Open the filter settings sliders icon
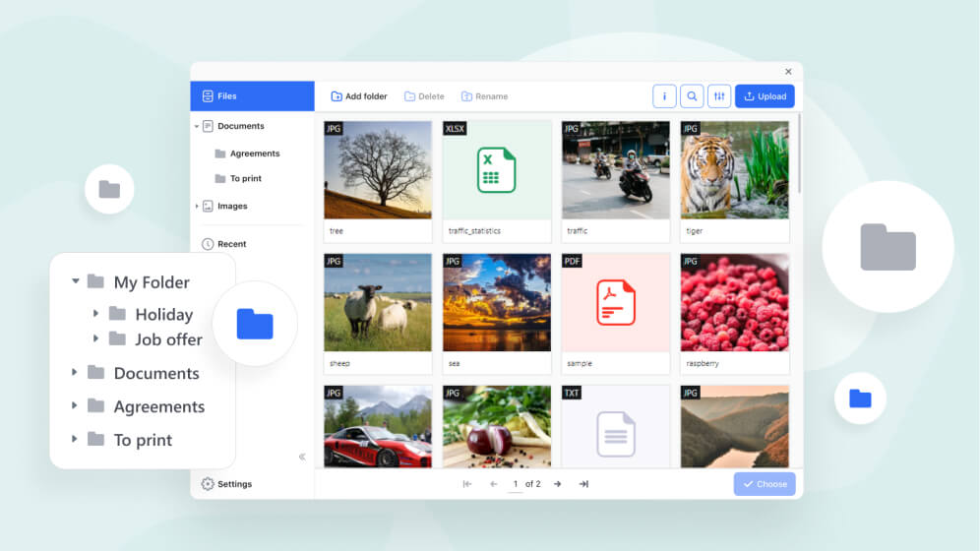This screenshot has width=980, height=551. click(x=719, y=96)
